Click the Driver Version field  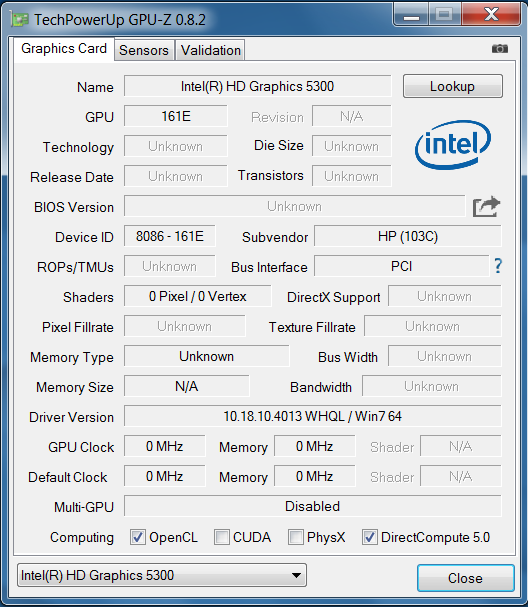(x=313, y=416)
